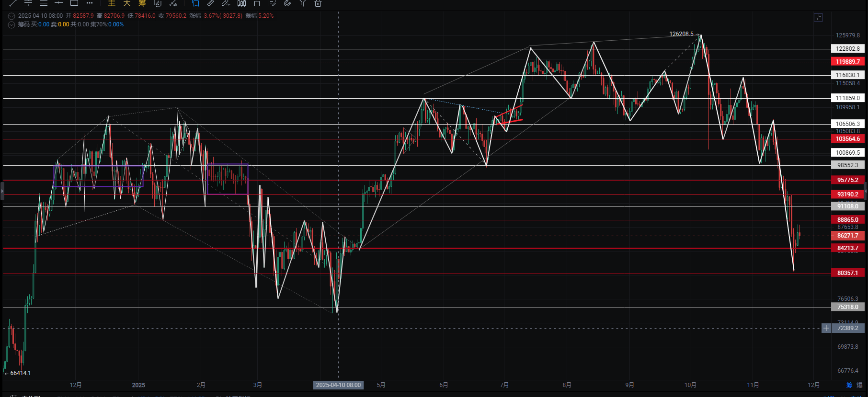Click the red 119889.7 price label
The width and height of the screenshot is (868, 411).
pyautogui.click(x=847, y=62)
